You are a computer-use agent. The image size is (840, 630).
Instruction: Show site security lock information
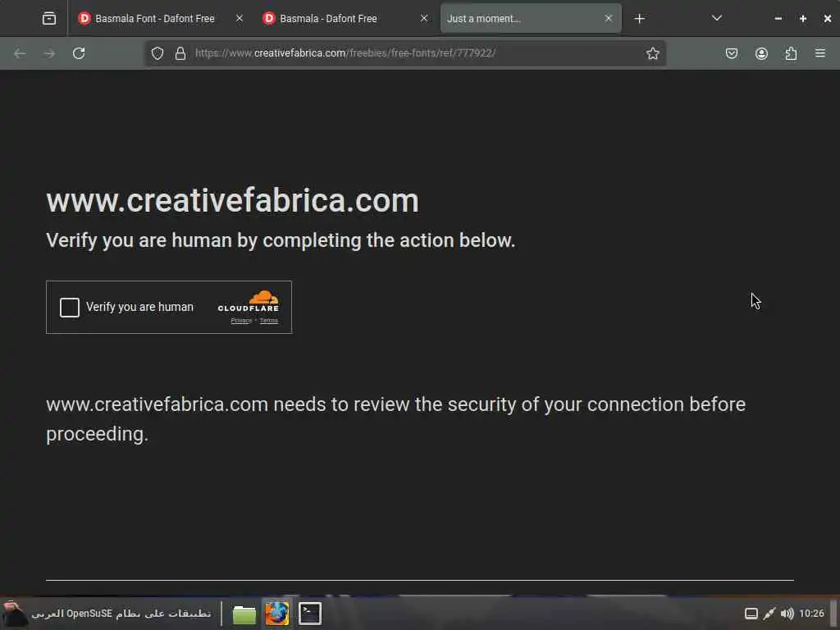pyautogui.click(x=180, y=53)
